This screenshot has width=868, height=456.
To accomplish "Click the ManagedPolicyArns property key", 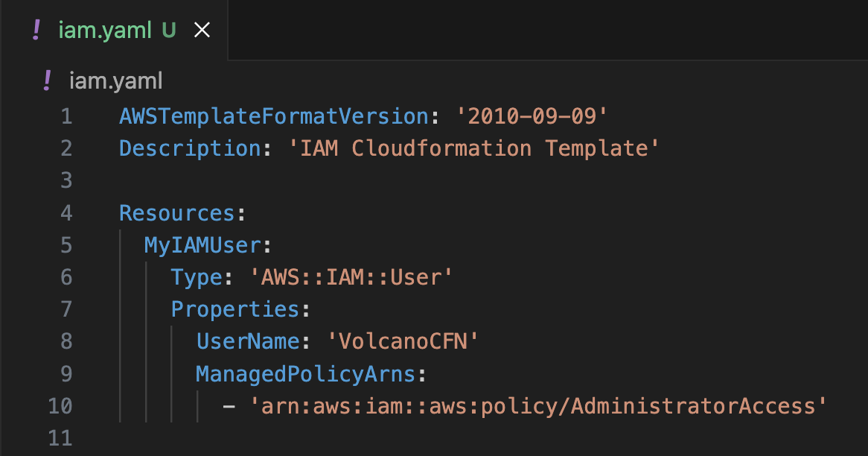I will point(305,373).
